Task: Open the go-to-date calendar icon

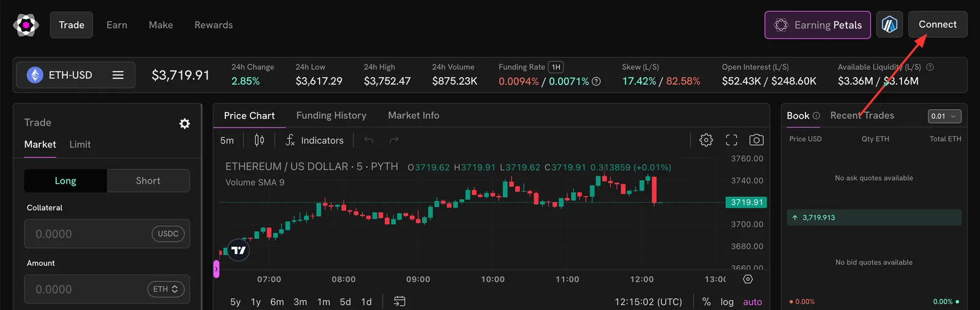Action: [399, 301]
